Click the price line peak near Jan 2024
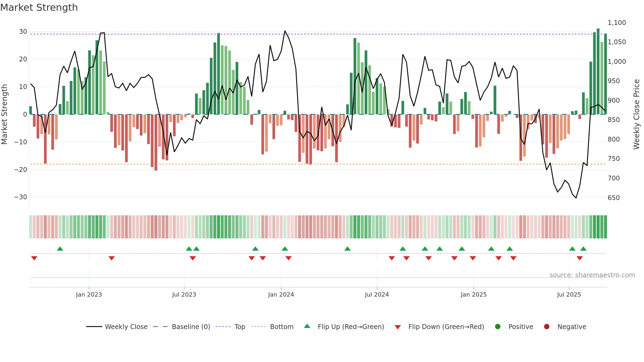This screenshot has height=362, width=644. [285, 31]
